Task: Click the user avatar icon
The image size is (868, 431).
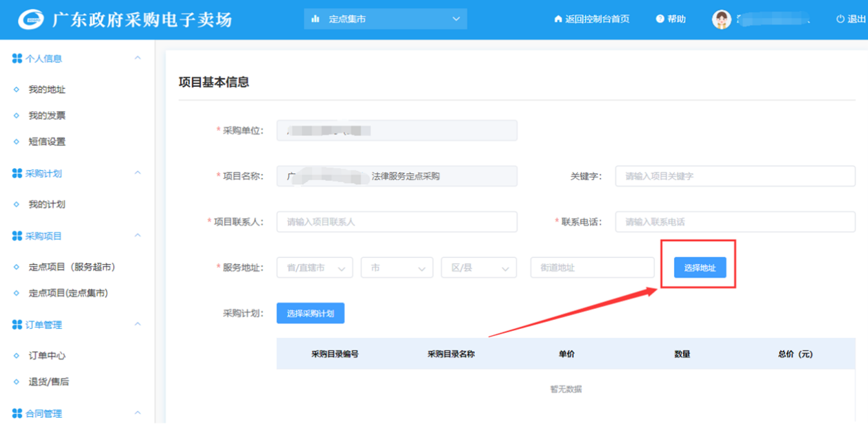Action: [721, 19]
